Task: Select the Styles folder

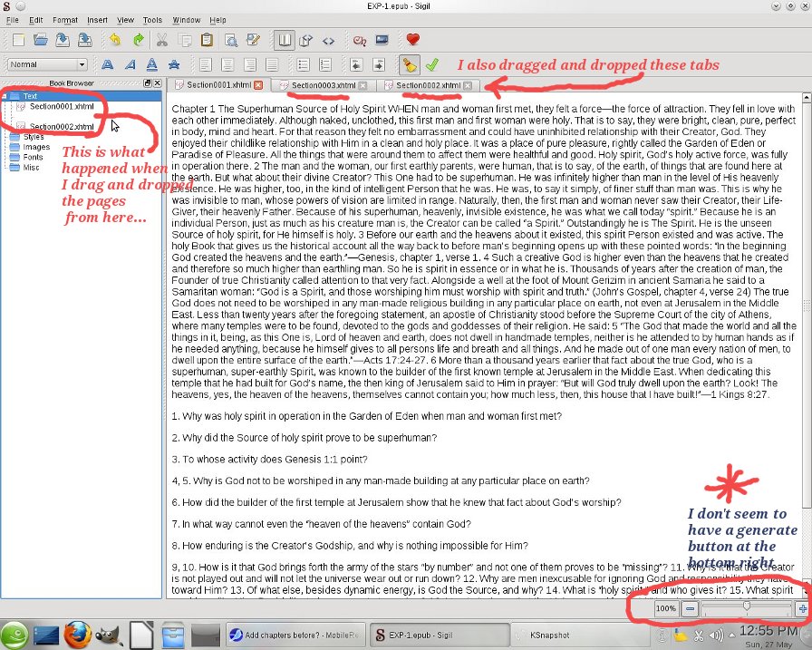Action: [34, 137]
